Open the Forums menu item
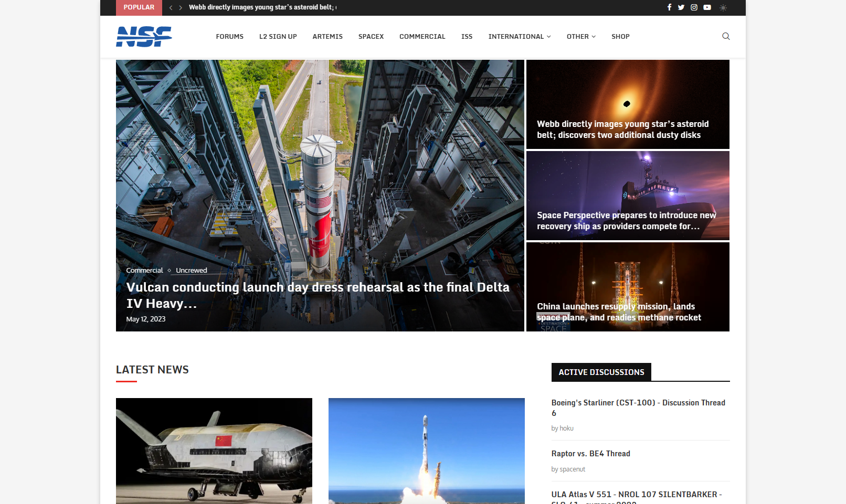846x504 pixels. coord(230,37)
